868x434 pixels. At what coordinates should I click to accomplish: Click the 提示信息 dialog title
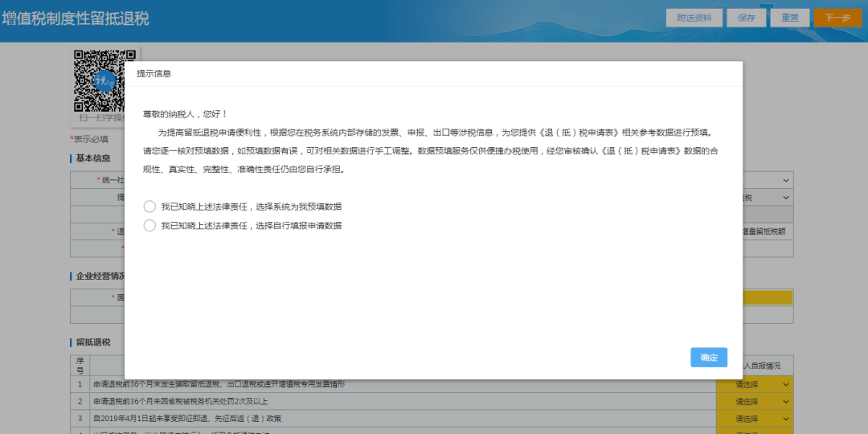(154, 74)
